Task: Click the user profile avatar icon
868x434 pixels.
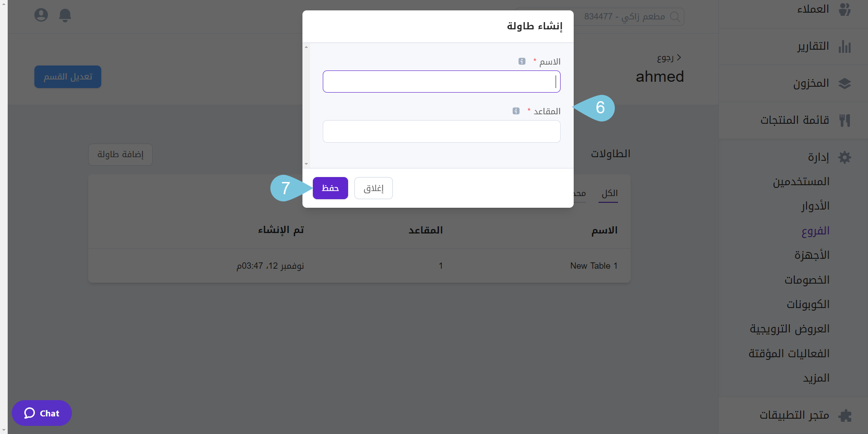Action: 41,14
